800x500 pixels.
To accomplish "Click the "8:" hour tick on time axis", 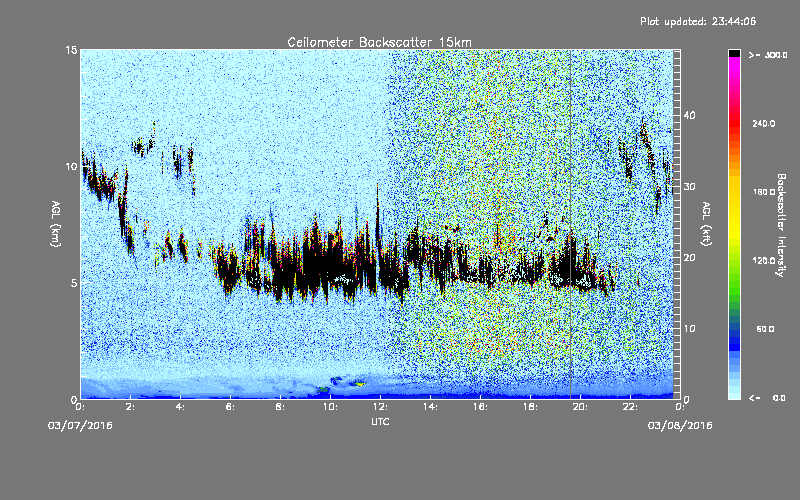I will click(281, 407).
